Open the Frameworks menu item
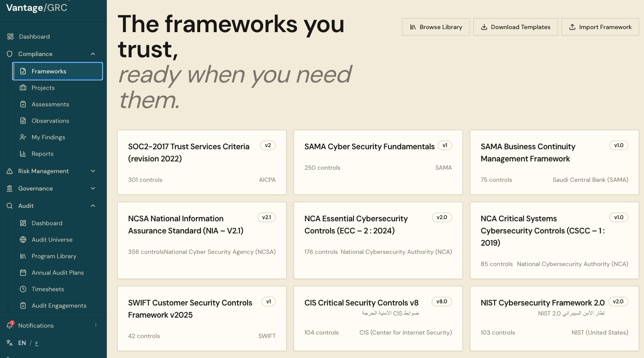 coord(58,71)
